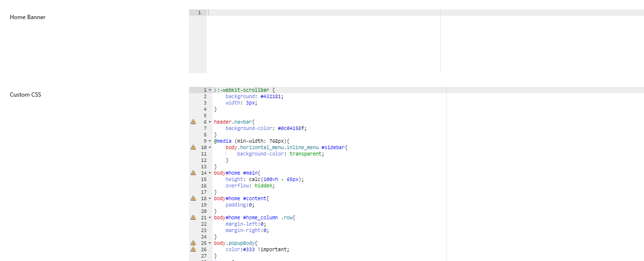Fold the @media block on line 9
This screenshot has width=644, height=261.
(210, 141)
